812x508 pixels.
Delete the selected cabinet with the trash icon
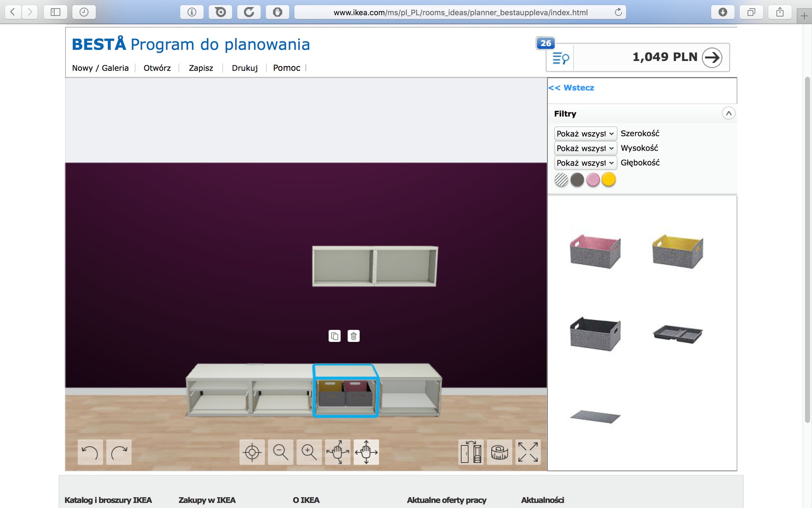click(x=353, y=336)
